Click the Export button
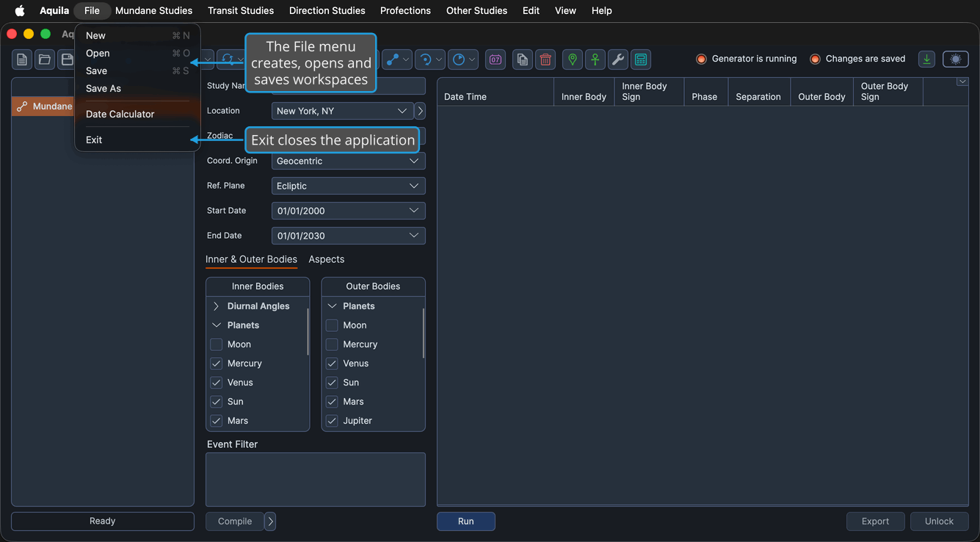Image resolution: width=980 pixels, height=542 pixels. click(x=876, y=521)
